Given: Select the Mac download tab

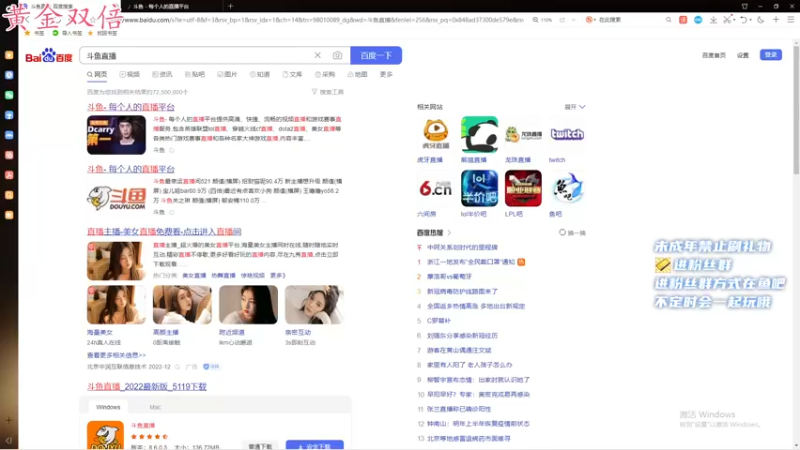Looking at the screenshot, I should pyautogui.click(x=155, y=407).
